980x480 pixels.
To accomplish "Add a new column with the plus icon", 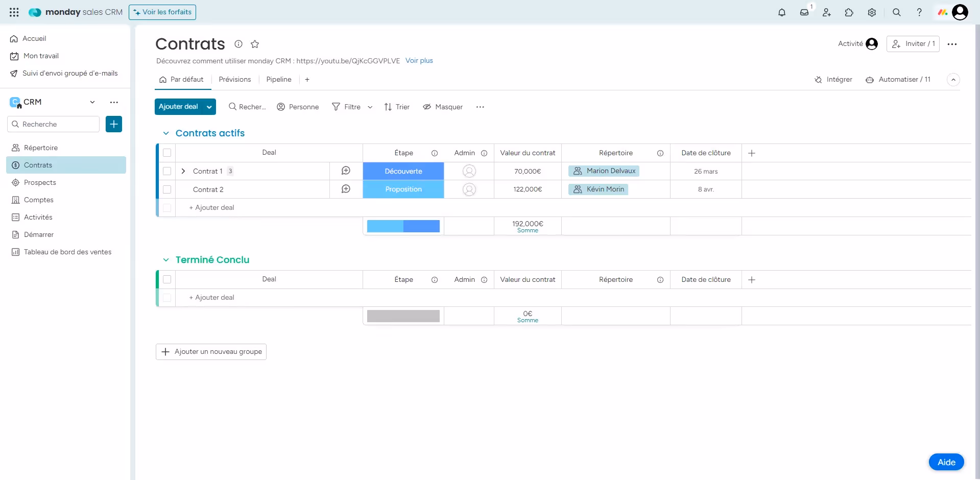I will click(x=751, y=153).
